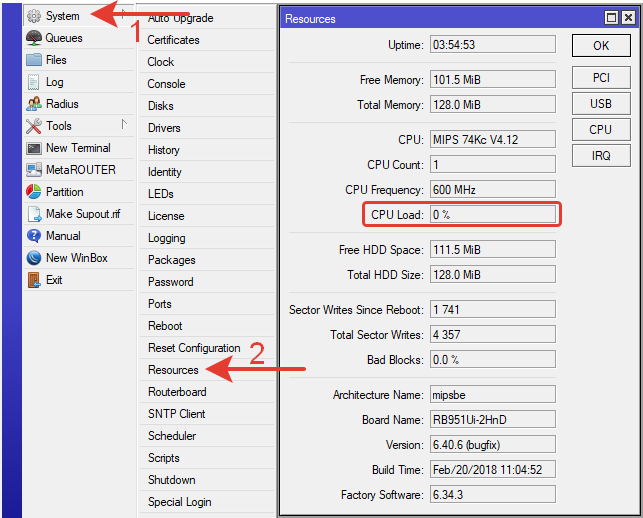Open the CPU details button
Image resolution: width=643 pixels, height=518 pixels.
(601, 130)
